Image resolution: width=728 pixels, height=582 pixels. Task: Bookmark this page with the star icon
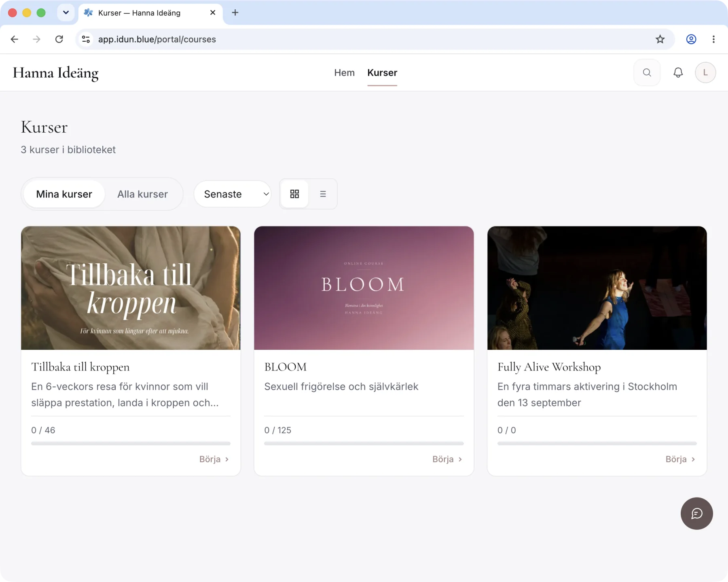click(x=660, y=39)
